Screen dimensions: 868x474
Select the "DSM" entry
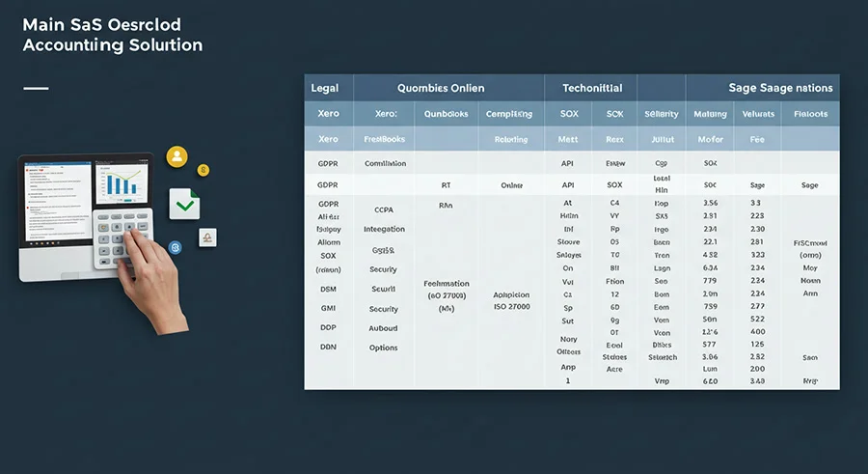328,290
